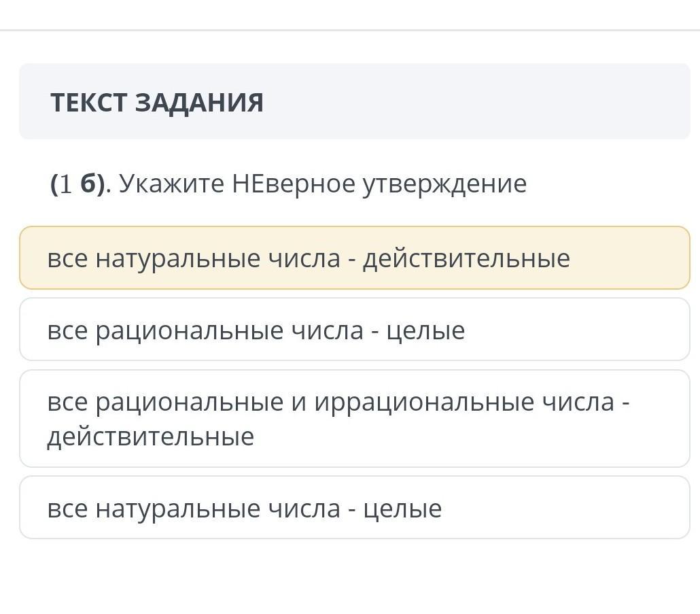Click the "ТЕКСТ ЗАДАНИЯ" header

[157, 103]
